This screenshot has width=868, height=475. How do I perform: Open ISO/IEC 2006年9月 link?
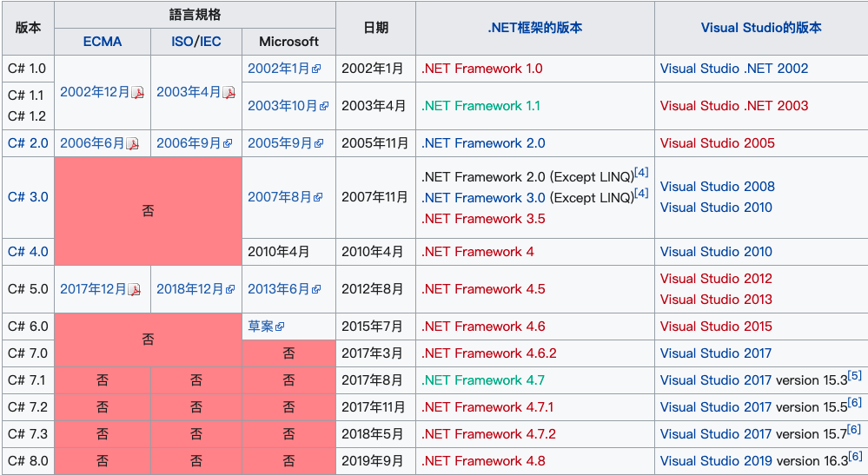click(189, 143)
